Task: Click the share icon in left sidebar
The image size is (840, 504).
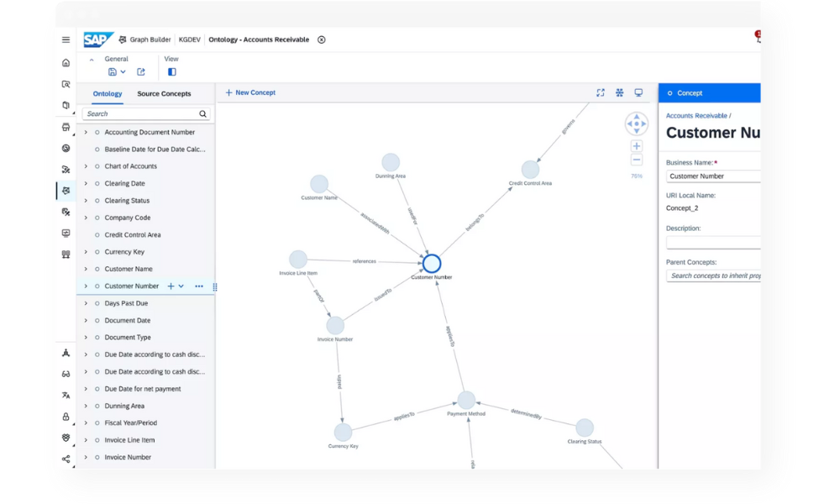Action: tap(66, 459)
